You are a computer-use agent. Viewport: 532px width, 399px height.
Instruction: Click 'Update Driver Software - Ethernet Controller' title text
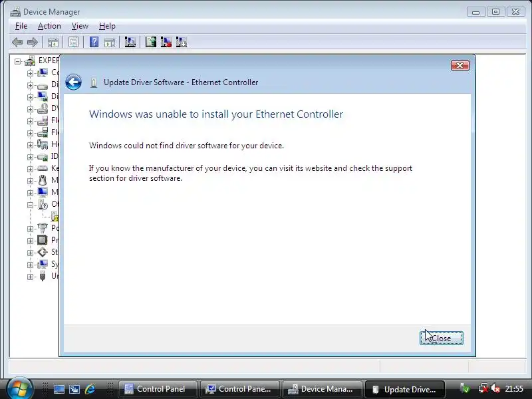click(x=181, y=82)
